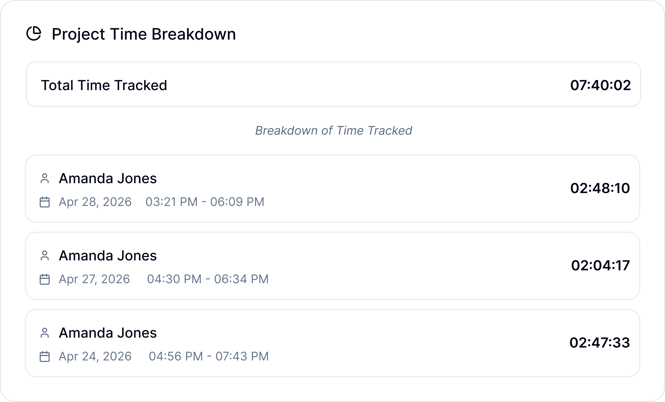Click the 02:48:10 duration value

[x=600, y=188]
